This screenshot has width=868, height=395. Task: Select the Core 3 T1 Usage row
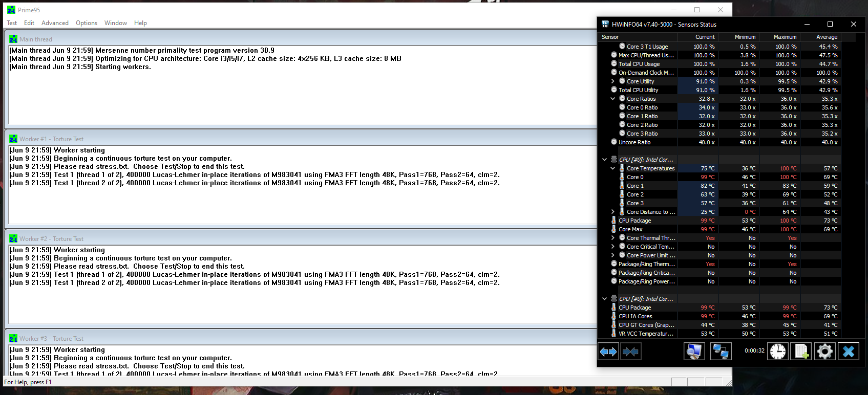tap(719, 47)
